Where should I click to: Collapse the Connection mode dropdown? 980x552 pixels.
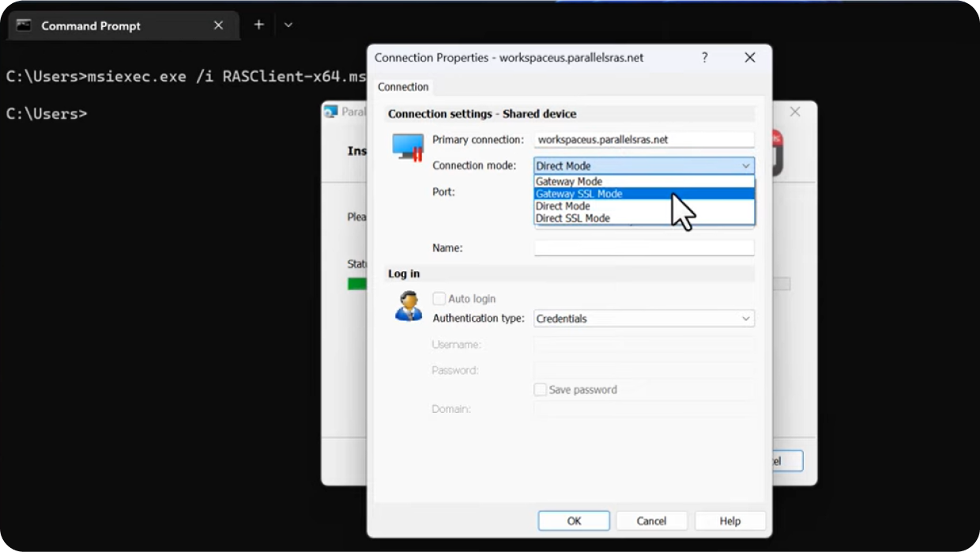tap(744, 166)
